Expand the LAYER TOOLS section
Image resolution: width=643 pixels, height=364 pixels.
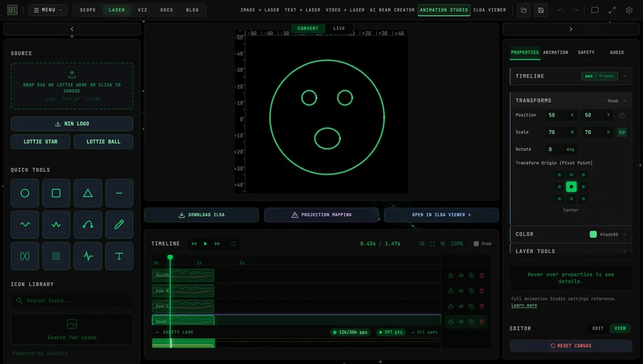pos(571,251)
